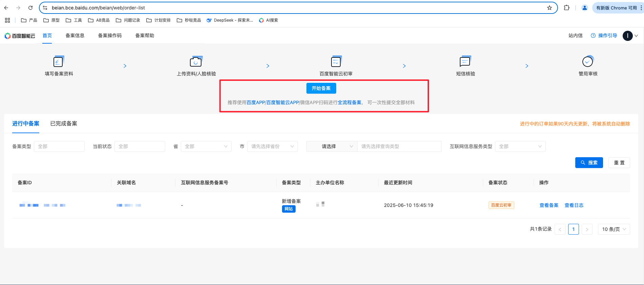Open the 查看备案 link
The height and width of the screenshot is (285, 644).
coord(549,205)
